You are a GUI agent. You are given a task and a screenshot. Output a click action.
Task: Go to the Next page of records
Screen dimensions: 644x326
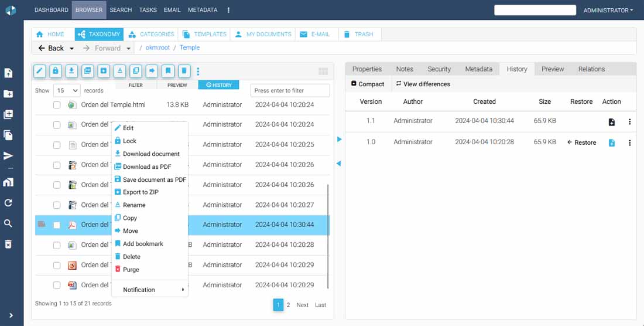[x=302, y=305]
